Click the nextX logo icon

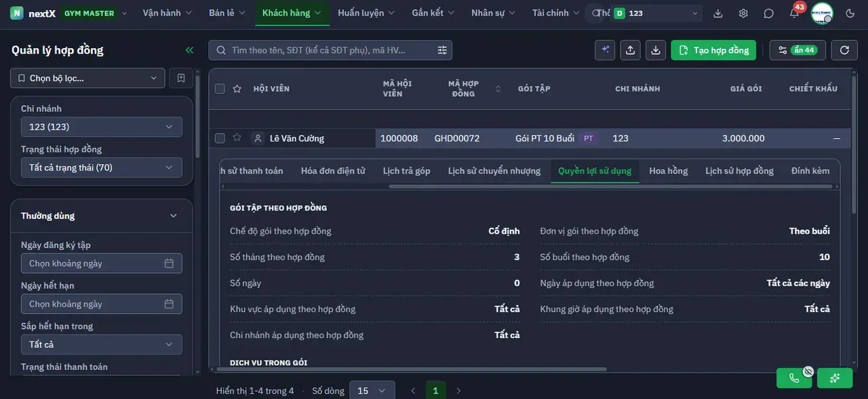(16, 13)
